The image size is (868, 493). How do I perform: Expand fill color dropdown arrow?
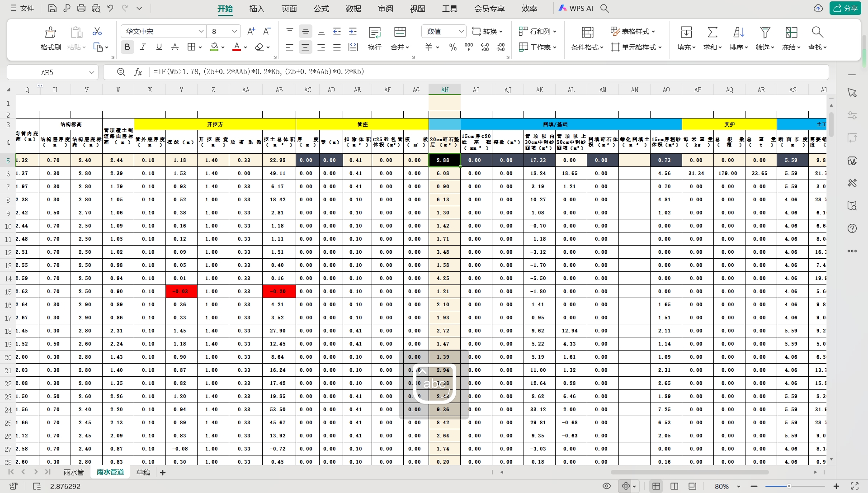[x=223, y=47]
